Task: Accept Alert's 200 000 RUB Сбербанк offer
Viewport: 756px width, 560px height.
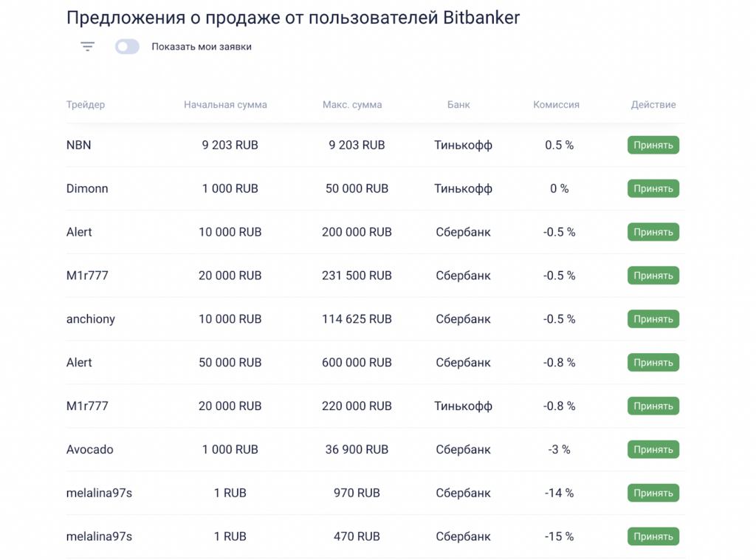Action: click(653, 232)
